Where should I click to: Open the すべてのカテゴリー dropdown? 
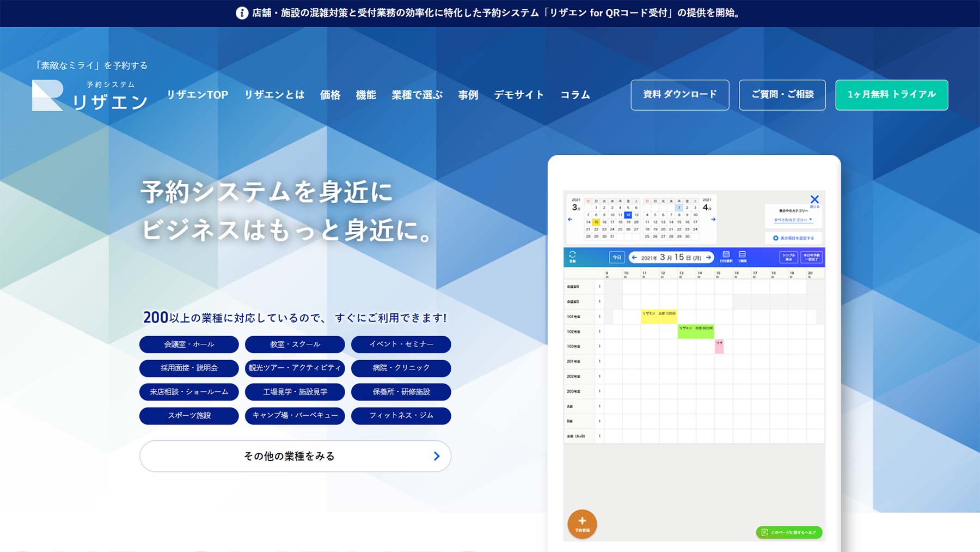793,220
